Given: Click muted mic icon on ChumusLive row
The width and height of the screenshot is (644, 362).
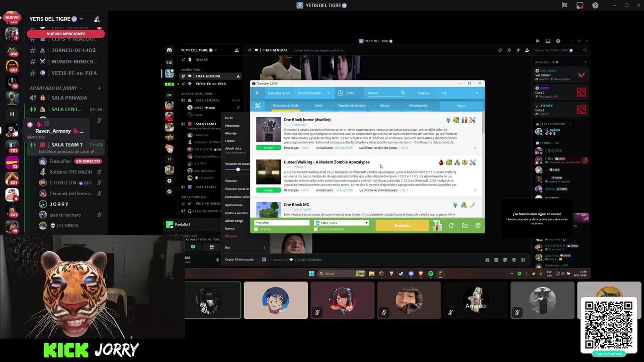Looking at the screenshot, I should tap(99, 193).
